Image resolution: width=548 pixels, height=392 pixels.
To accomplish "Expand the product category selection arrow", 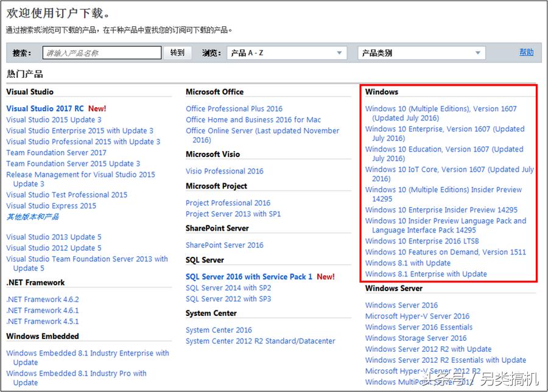I will 478,52.
